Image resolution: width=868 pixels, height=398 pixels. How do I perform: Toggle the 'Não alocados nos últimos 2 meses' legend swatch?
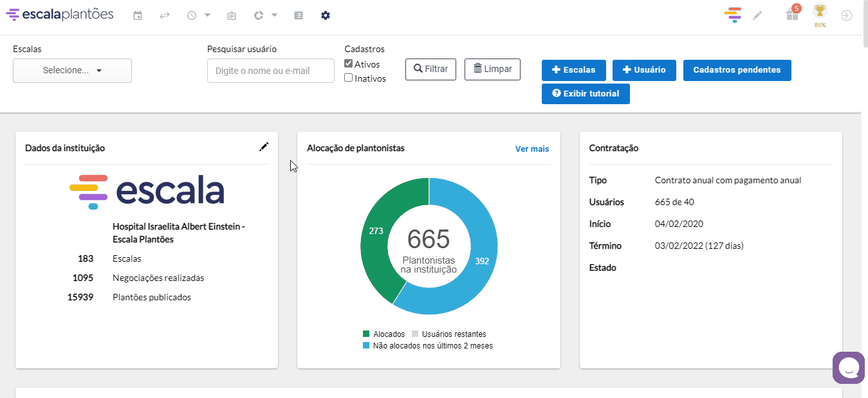coord(366,346)
